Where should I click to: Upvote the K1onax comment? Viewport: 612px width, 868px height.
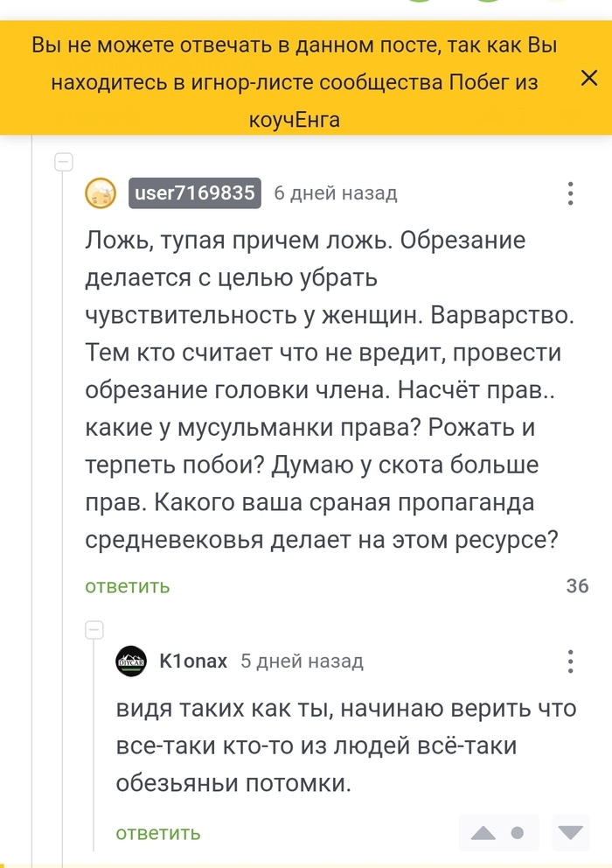click(483, 832)
